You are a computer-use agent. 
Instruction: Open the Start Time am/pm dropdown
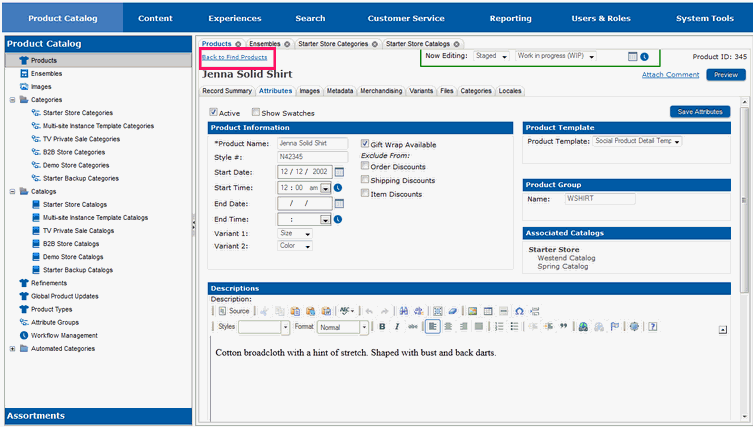pos(325,188)
